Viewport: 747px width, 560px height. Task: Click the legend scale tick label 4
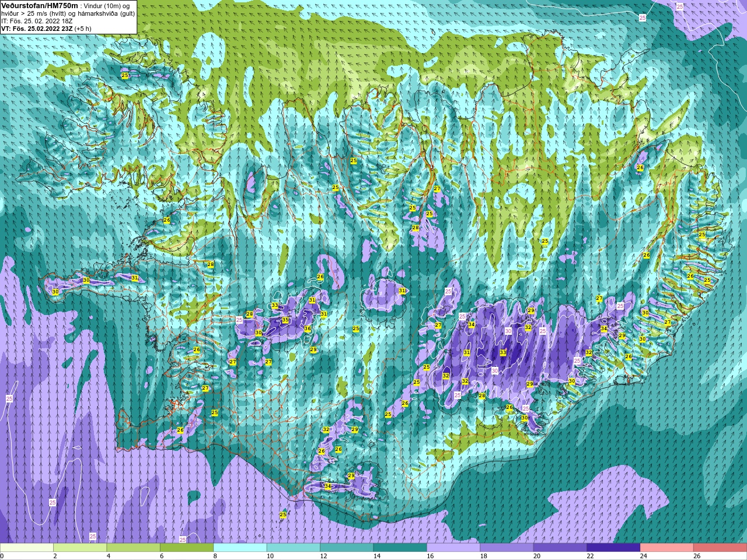(109, 556)
